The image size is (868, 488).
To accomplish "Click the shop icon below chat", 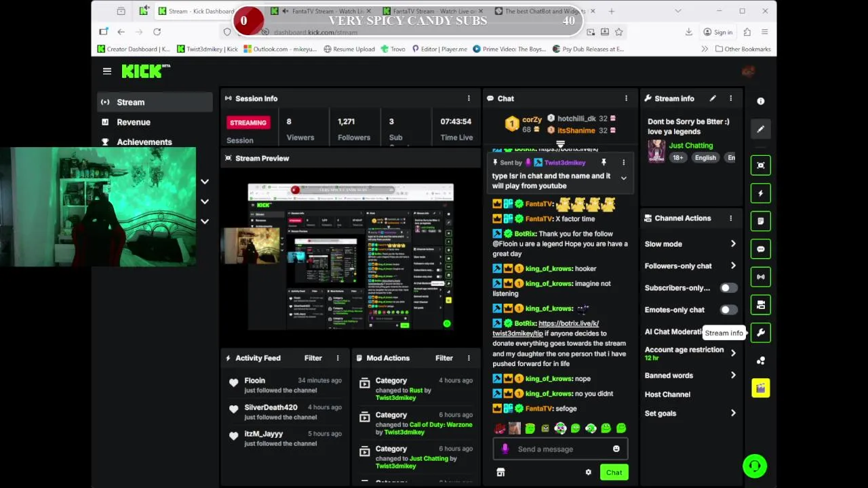I will (x=500, y=472).
